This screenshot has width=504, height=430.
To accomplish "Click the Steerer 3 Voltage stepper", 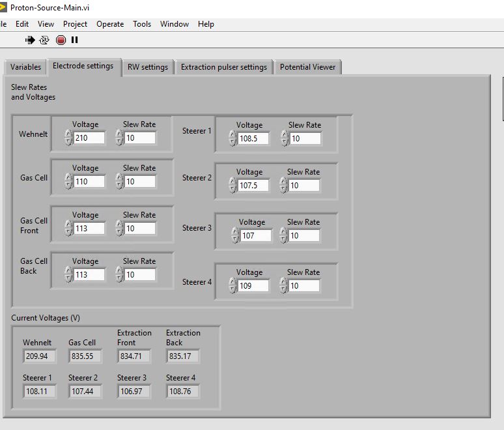I will click(235, 236).
